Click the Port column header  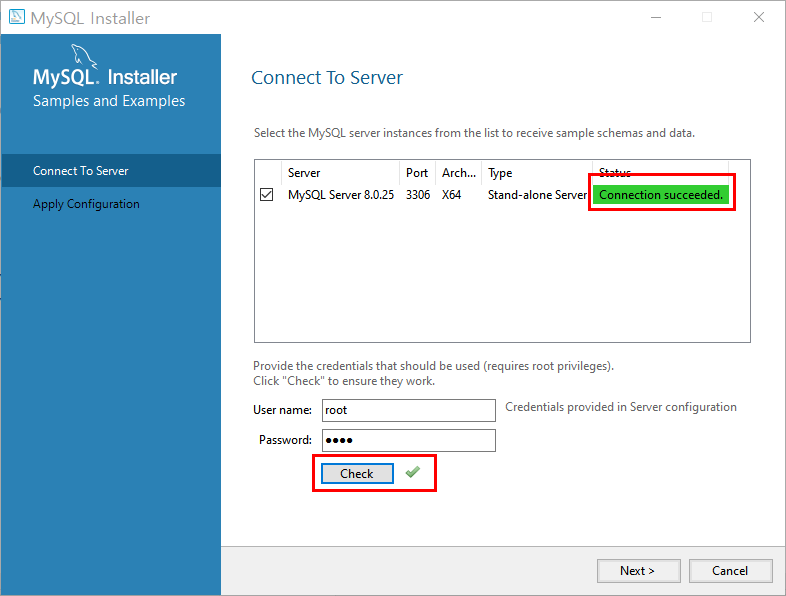[x=417, y=173]
